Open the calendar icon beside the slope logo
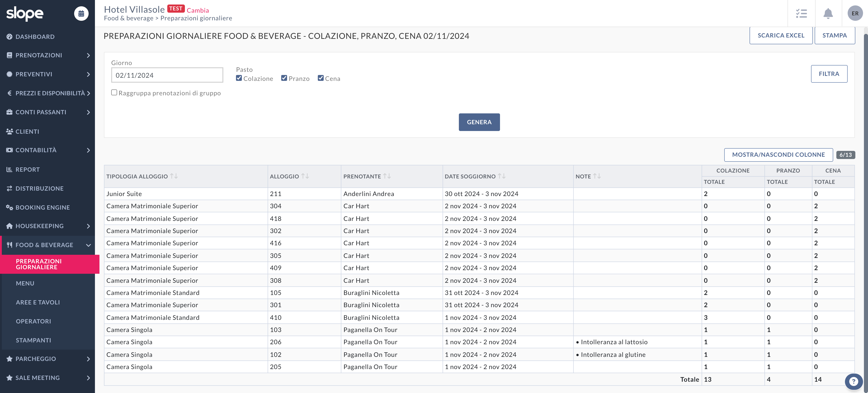 click(x=81, y=14)
